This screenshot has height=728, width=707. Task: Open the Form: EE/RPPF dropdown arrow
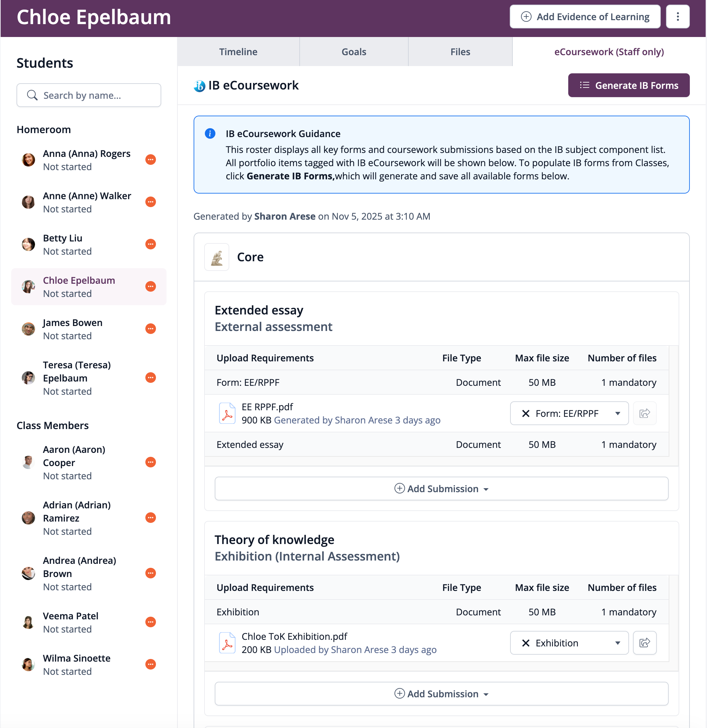tap(617, 414)
